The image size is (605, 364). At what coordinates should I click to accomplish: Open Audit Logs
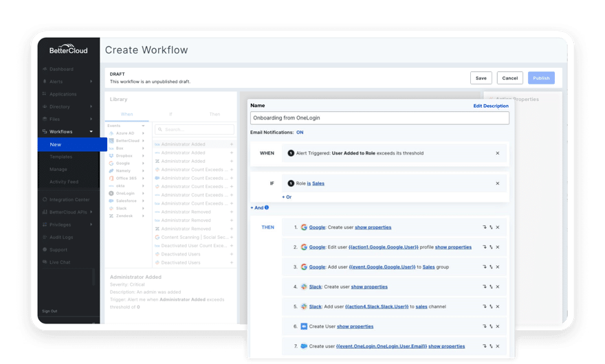coord(61,237)
